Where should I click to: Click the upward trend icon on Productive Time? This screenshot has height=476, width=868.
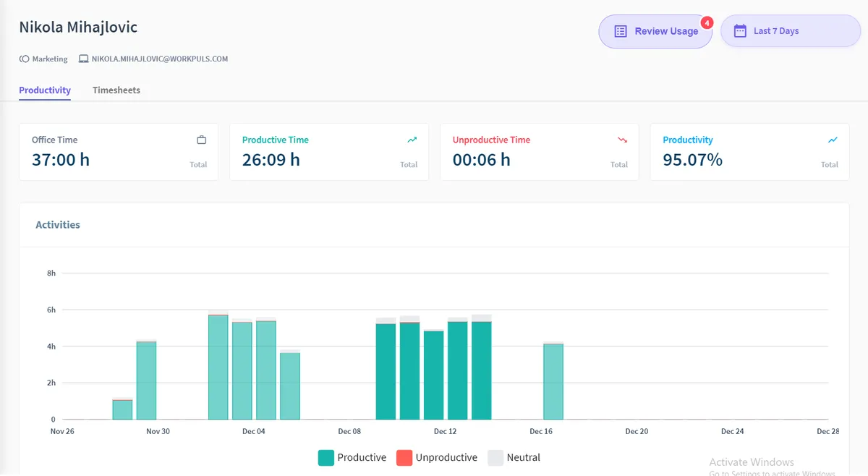412,140
